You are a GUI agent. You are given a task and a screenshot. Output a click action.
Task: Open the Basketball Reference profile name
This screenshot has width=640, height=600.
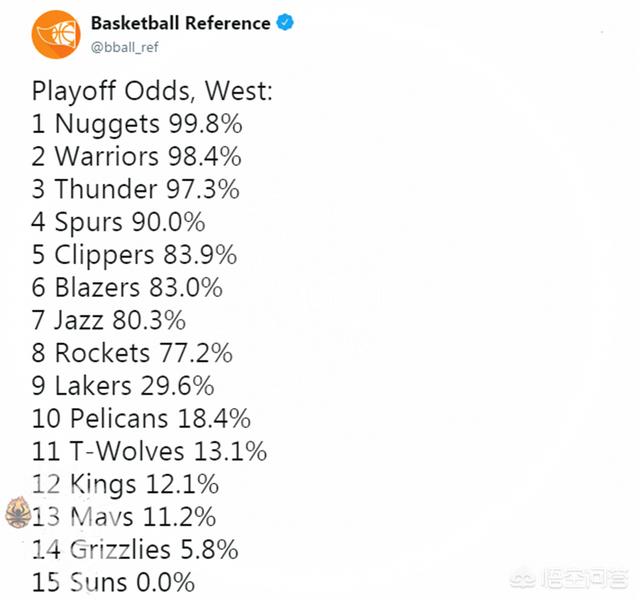pos(180,23)
